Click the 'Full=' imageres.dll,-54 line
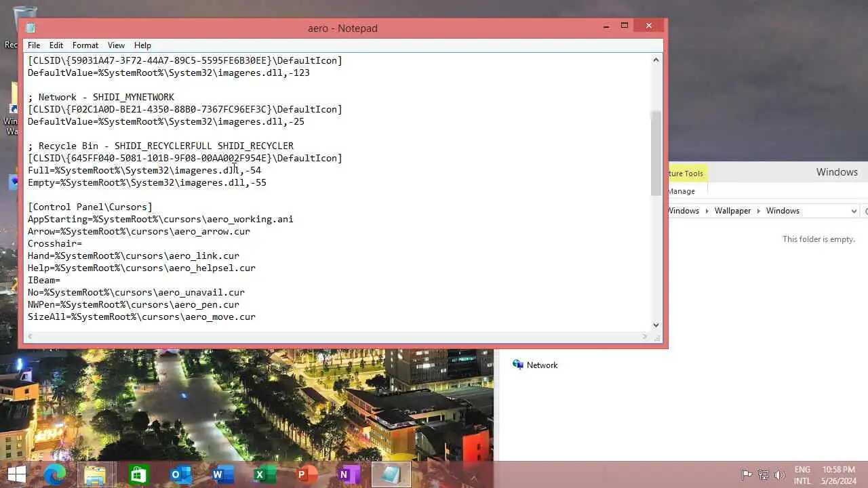The height and width of the screenshot is (488, 868). coord(144,170)
